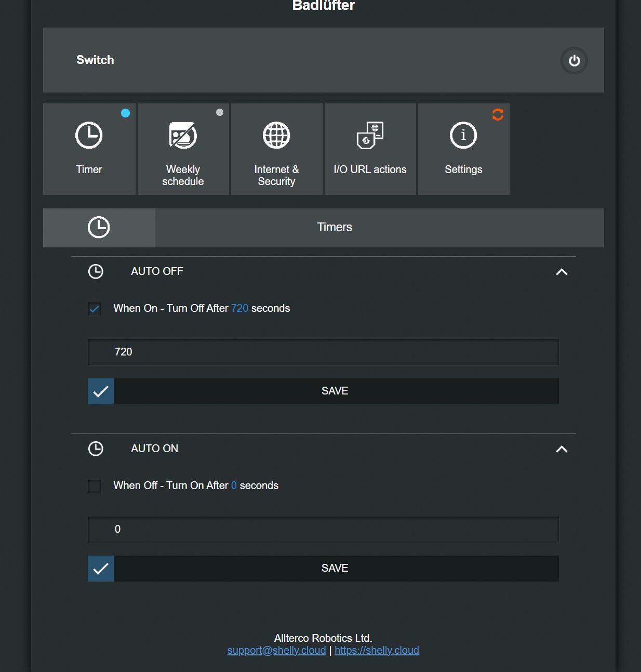Screen dimensions: 641x672
Task: Toggle the Switch power button
Action: pos(574,61)
